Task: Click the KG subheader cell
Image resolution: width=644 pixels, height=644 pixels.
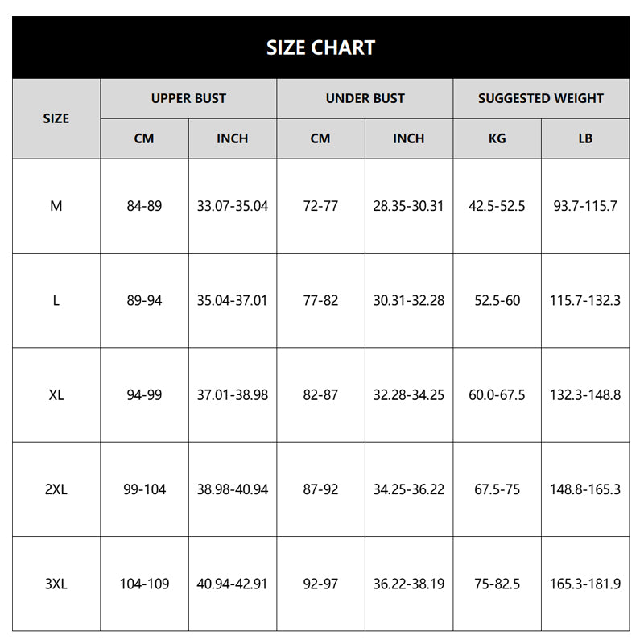Action: (x=497, y=138)
